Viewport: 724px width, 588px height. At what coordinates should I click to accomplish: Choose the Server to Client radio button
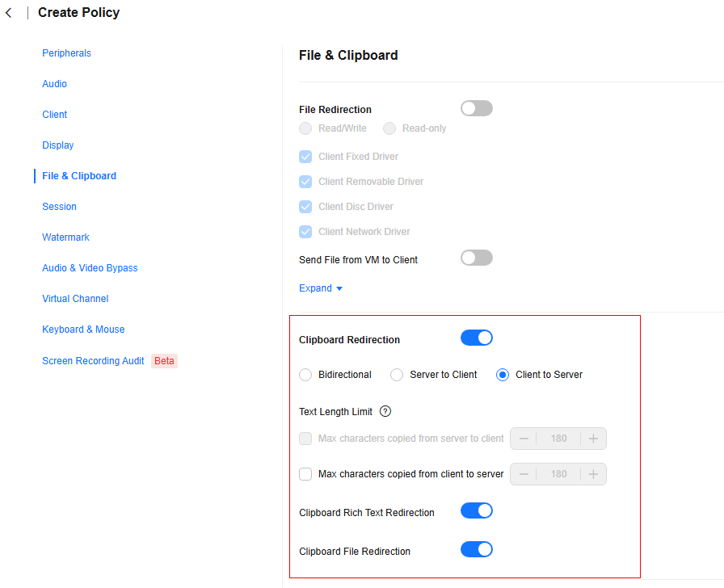[397, 375]
